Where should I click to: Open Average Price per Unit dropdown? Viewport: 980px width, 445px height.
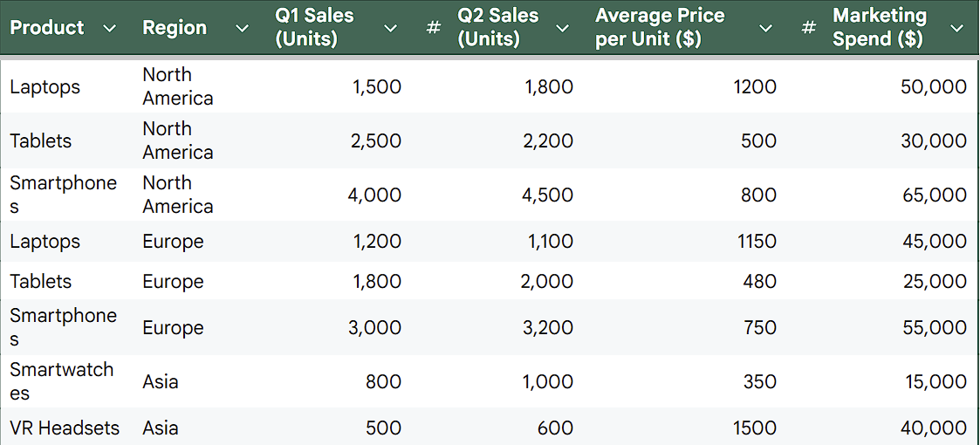765,28
